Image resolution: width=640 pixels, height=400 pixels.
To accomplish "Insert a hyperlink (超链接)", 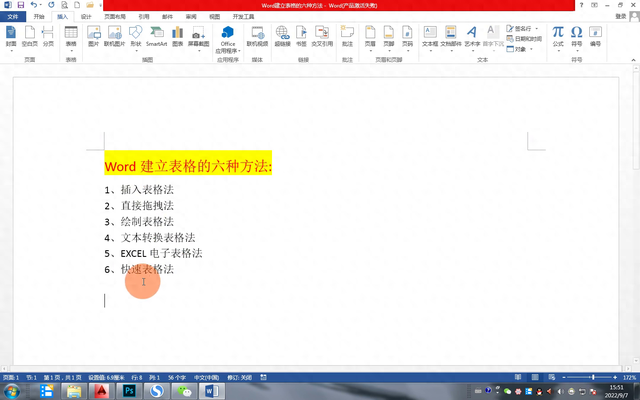I will [x=282, y=37].
